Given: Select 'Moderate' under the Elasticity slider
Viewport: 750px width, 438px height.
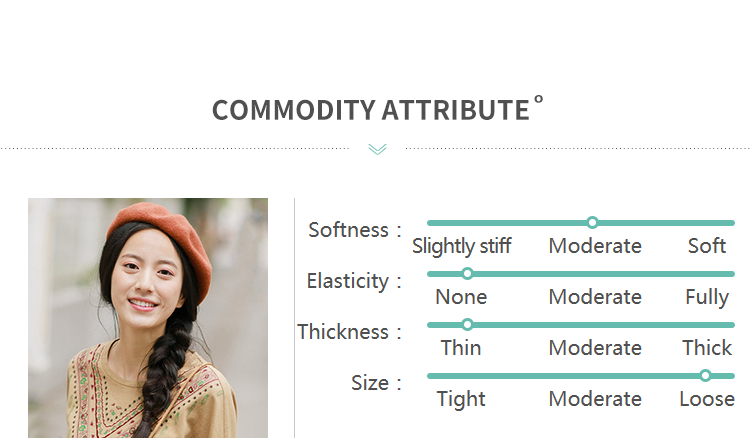Looking at the screenshot, I should tap(595, 297).
